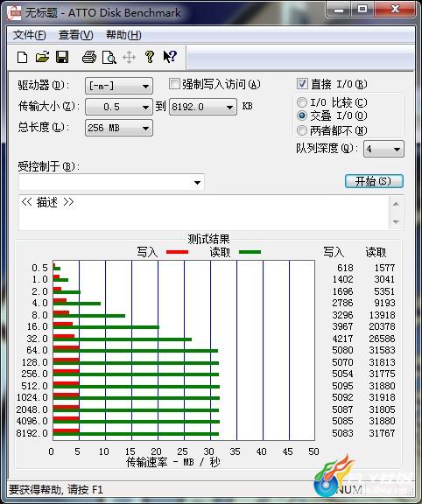
Task: Maximize the ATTO Disk Benchmark window
Action: (362, 10)
